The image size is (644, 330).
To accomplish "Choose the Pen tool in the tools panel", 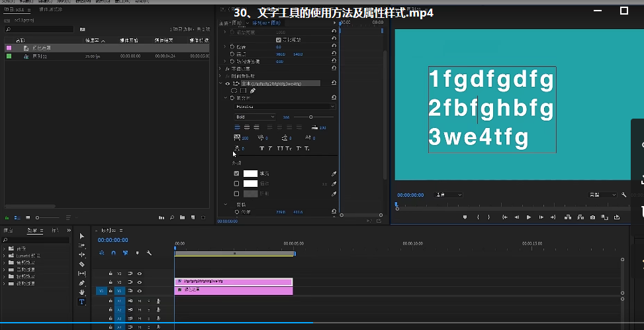I will (82, 283).
